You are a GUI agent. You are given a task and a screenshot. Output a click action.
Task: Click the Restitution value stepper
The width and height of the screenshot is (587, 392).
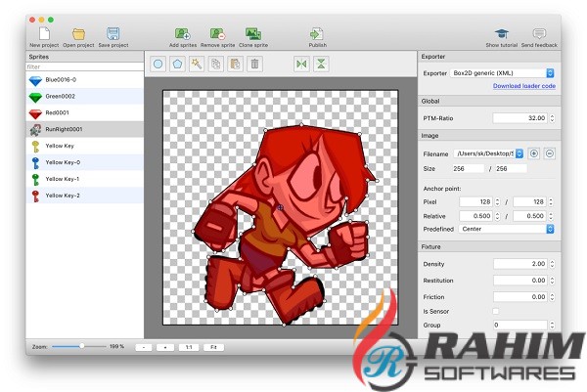(552, 281)
